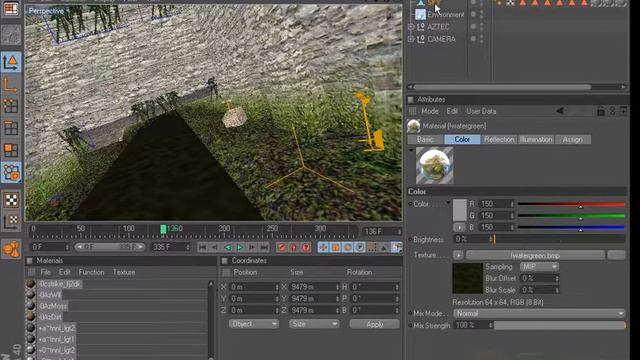Select the Model tool in left toolbar

point(11,62)
